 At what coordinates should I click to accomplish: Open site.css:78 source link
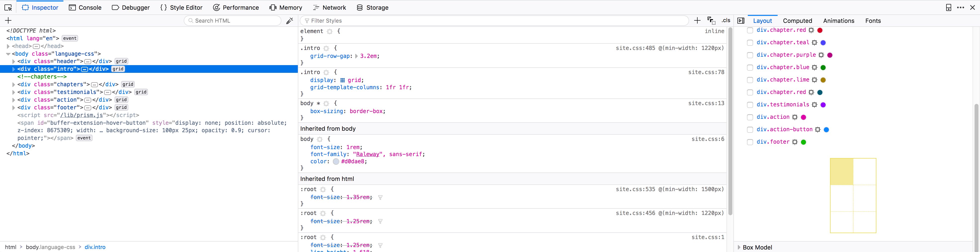click(x=706, y=72)
